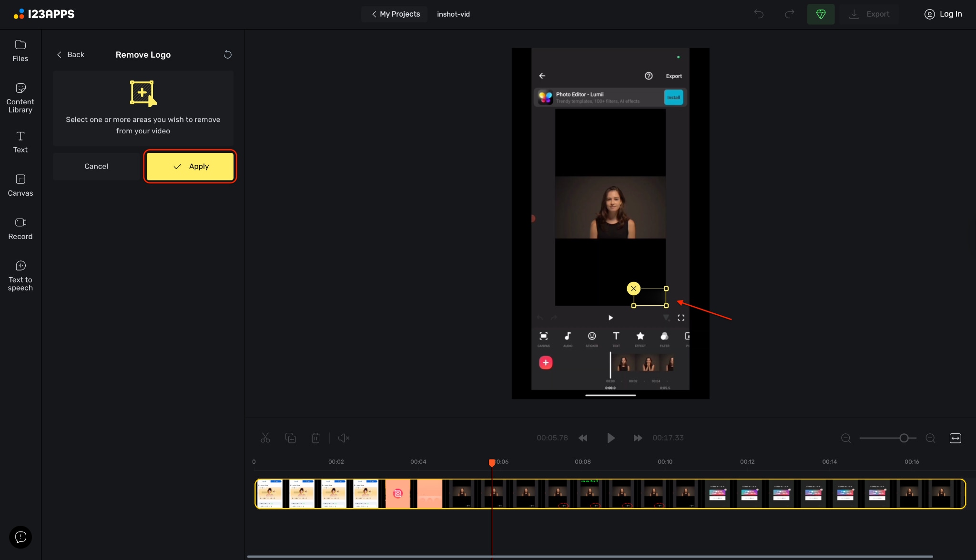976x560 pixels.
Task: Select the inshot-vid project title
Action: pos(453,14)
